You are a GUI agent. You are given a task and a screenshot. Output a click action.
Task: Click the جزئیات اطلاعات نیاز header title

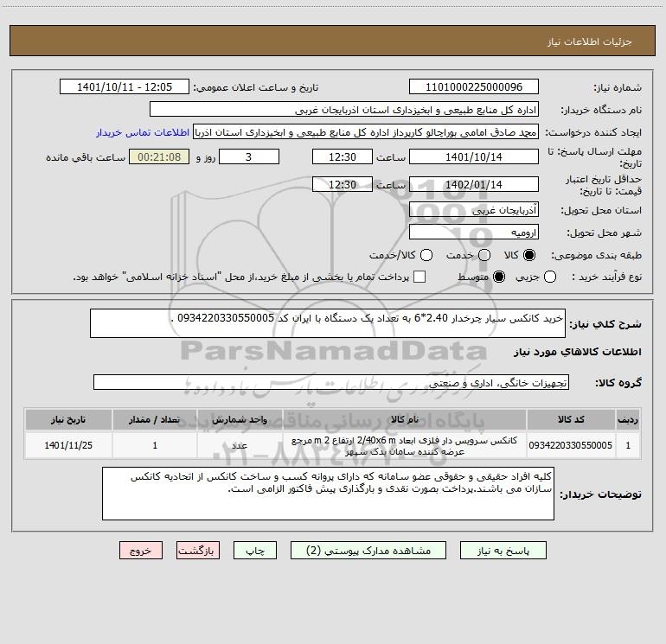coord(590,41)
